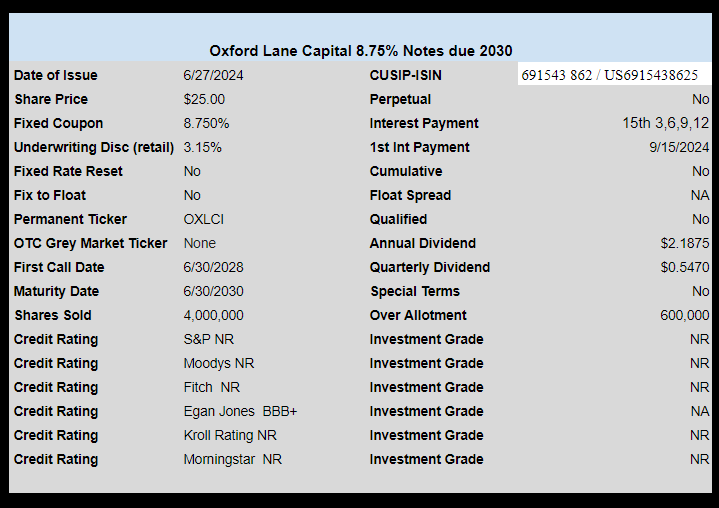Screen dimensions: 719x508
Task: Click the Fixed Rate Reset value No
Action: pyautogui.click(x=192, y=171)
